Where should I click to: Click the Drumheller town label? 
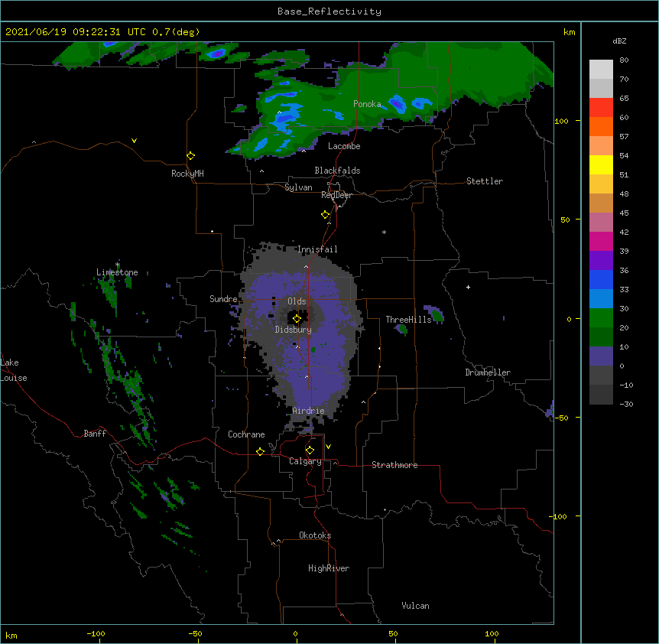[x=488, y=372]
